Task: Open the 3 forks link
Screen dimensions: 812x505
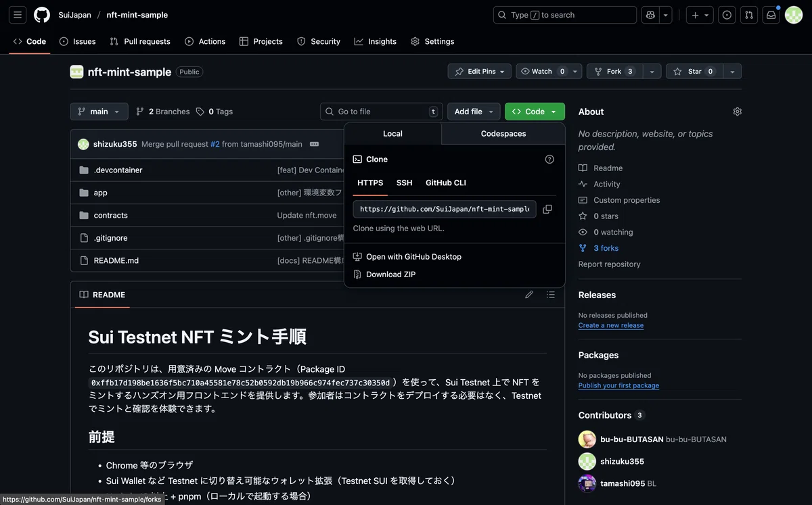Action: click(x=606, y=248)
